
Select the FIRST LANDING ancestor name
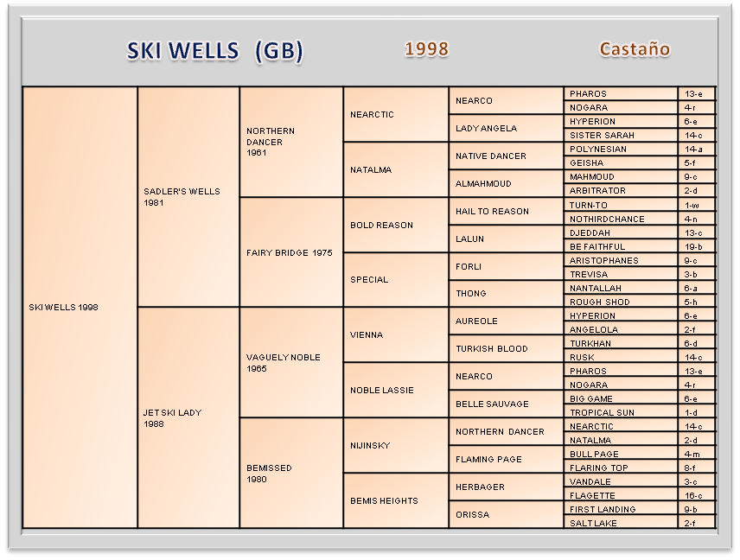(x=603, y=509)
